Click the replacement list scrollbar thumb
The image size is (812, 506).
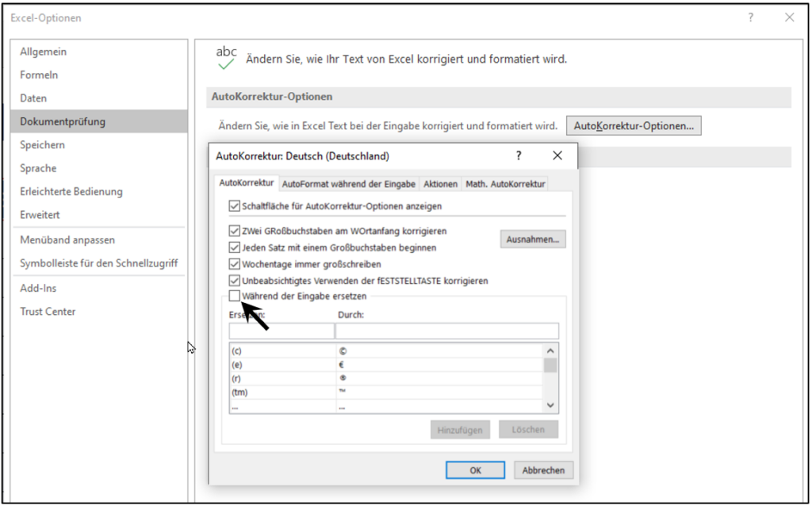pyautogui.click(x=550, y=365)
